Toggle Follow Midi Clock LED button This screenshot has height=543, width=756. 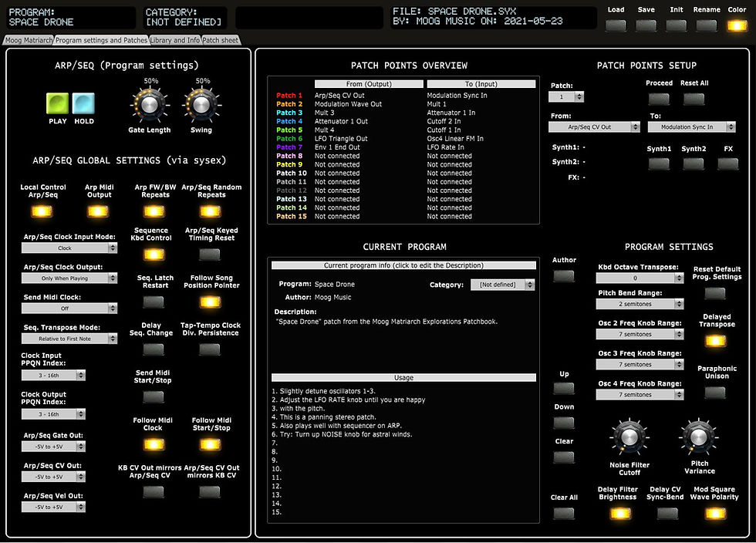(x=154, y=444)
